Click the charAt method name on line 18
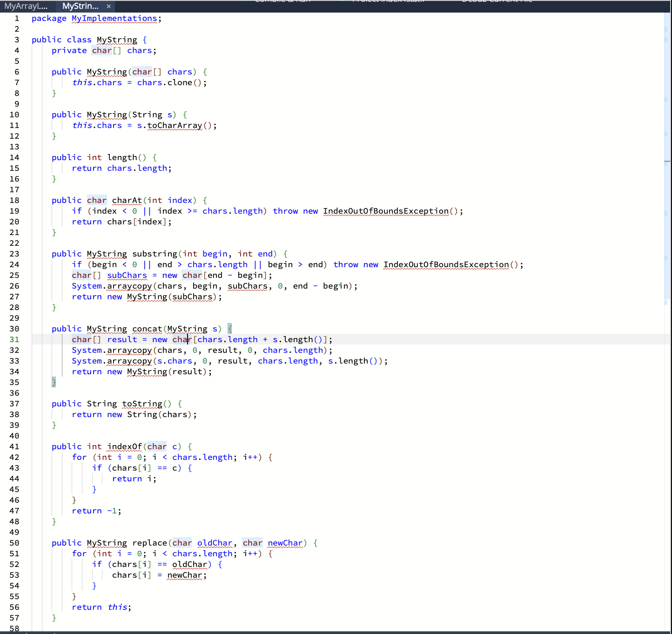Image resolution: width=672 pixels, height=634 pixels. pos(127,200)
